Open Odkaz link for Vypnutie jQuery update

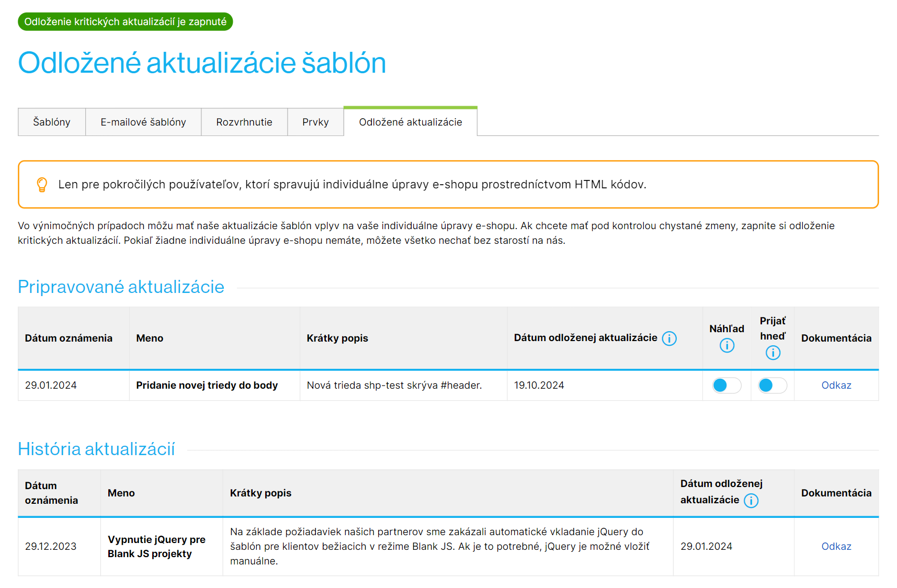pos(836,547)
